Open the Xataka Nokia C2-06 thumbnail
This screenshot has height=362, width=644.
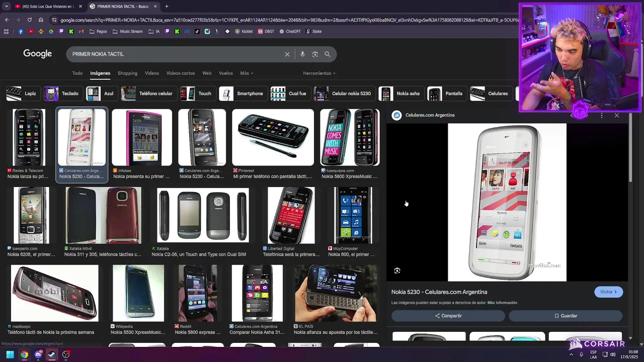click(x=203, y=215)
